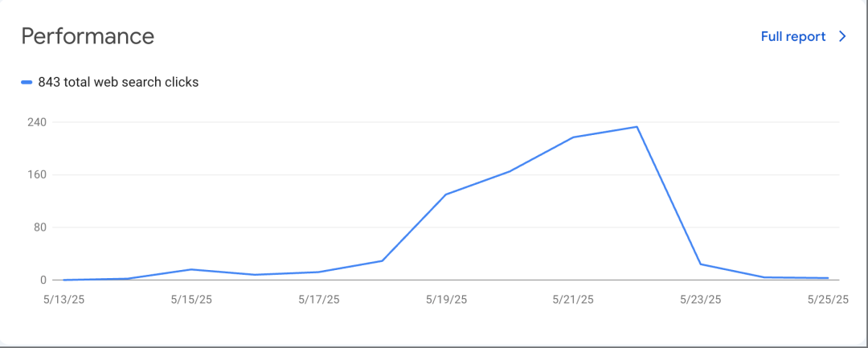The width and height of the screenshot is (868, 348).
Task: Click the 80 y-axis value label
Action: (x=40, y=227)
